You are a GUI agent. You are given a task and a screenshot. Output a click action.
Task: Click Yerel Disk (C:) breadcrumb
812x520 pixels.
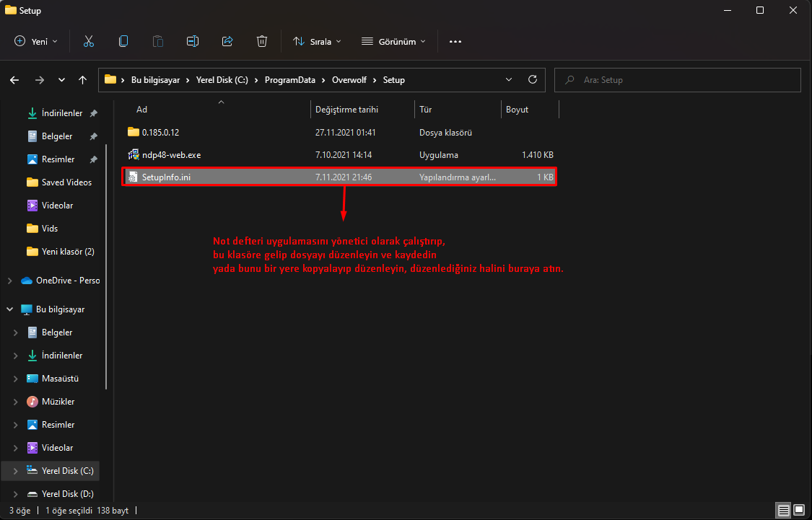point(222,80)
